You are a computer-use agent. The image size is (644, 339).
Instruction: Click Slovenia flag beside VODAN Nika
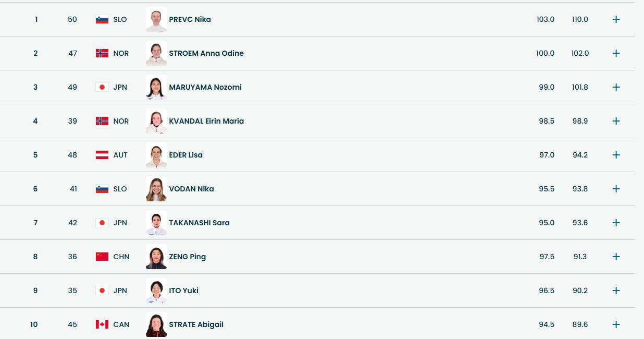coord(102,189)
